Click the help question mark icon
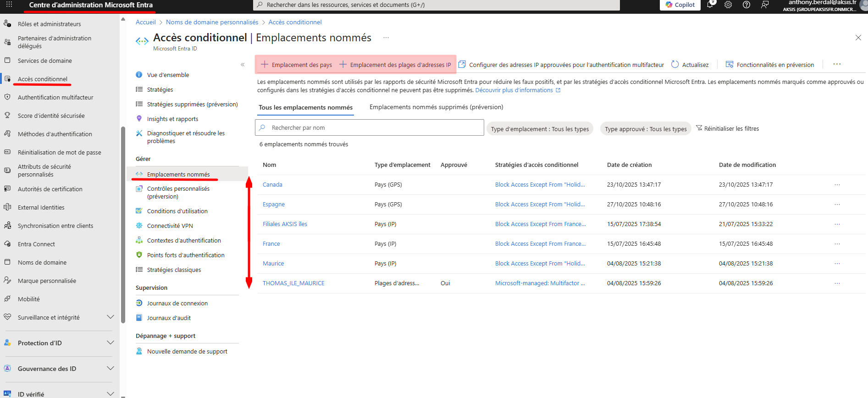The width and height of the screenshot is (868, 398). (746, 5)
